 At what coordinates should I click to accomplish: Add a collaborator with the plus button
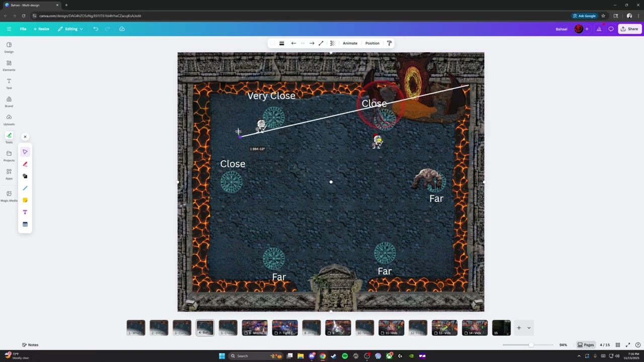(x=587, y=29)
